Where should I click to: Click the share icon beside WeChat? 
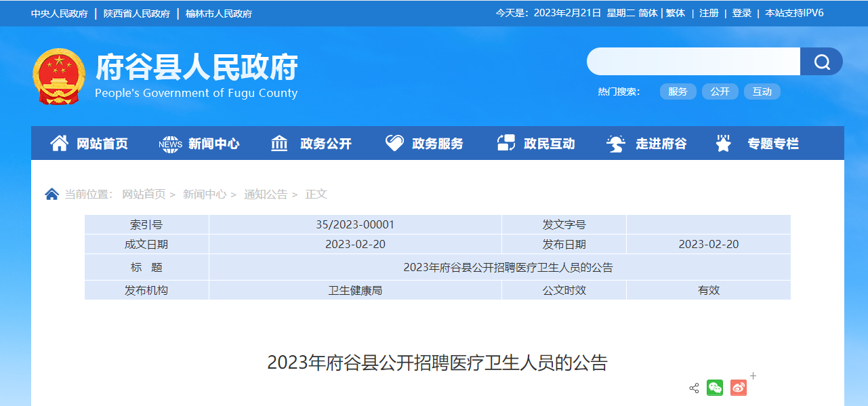(x=694, y=388)
